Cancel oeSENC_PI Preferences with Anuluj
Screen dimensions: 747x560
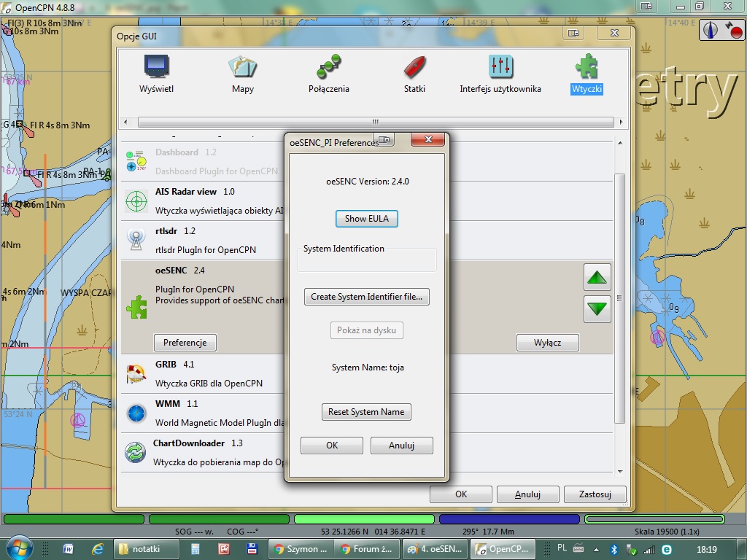tap(402, 446)
